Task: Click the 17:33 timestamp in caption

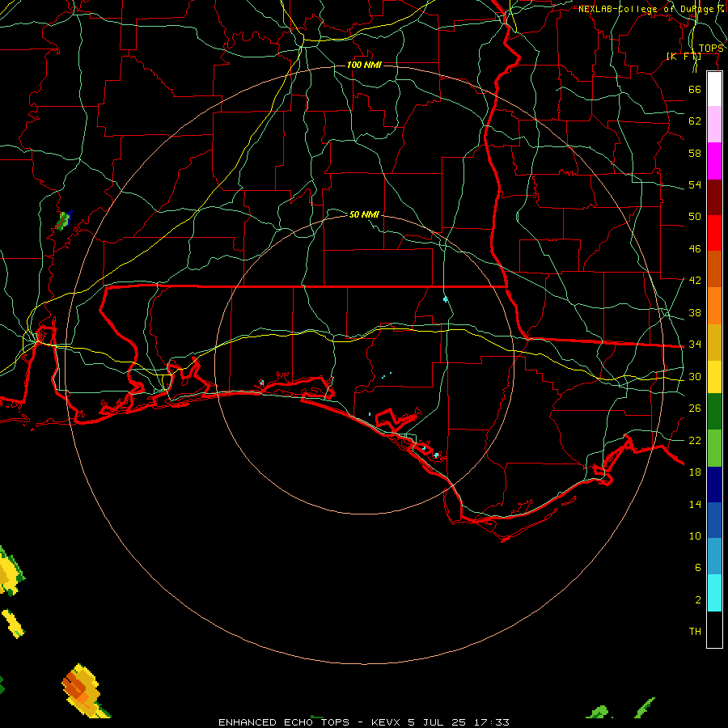Action: (492, 722)
